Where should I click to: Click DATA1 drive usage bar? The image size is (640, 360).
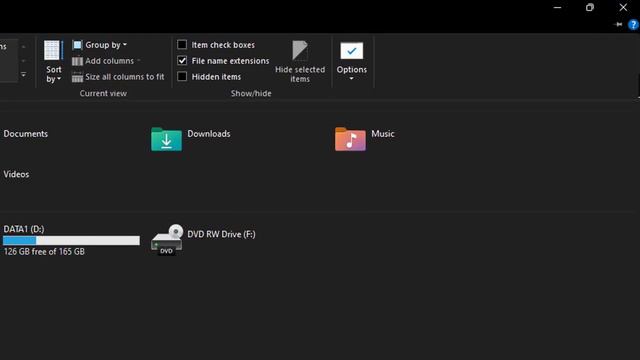coord(71,241)
